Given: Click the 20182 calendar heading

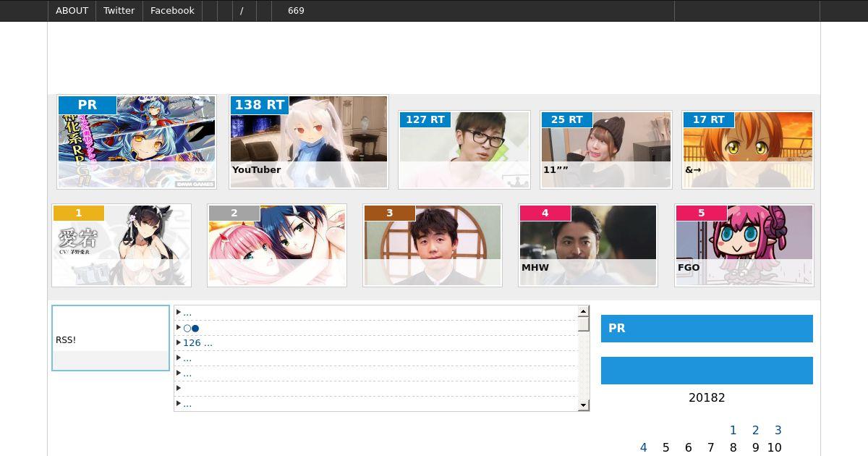Looking at the screenshot, I should pos(707,397).
